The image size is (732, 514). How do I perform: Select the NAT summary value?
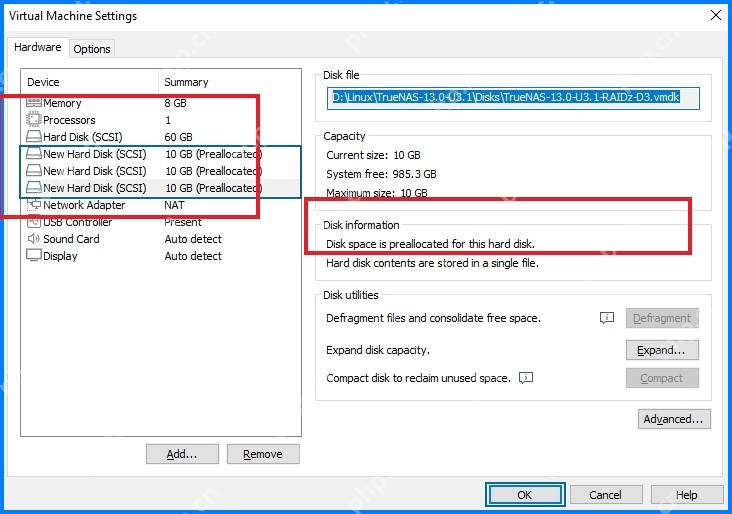pos(174,205)
